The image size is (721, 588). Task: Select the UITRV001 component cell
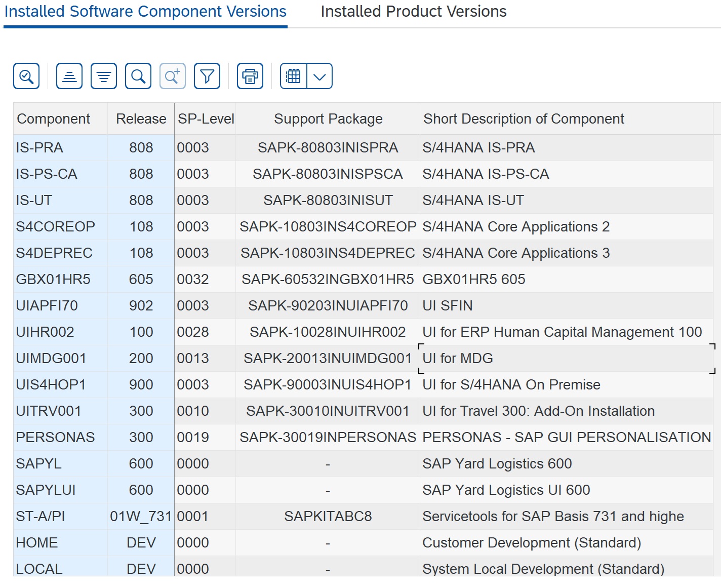tap(60, 411)
